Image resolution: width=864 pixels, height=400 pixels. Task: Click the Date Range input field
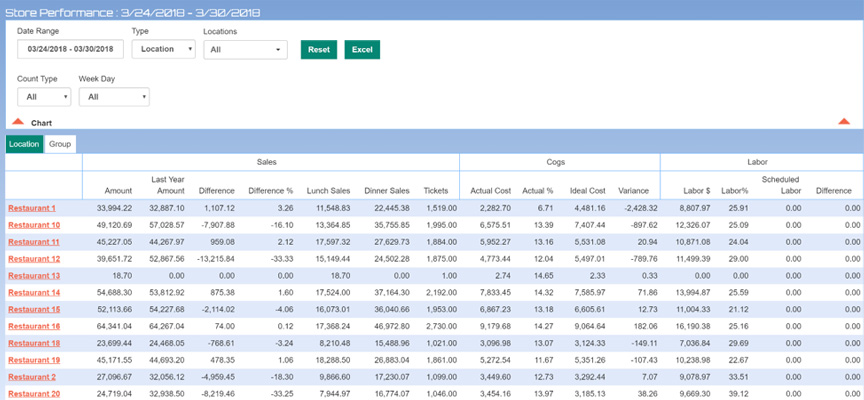point(70,49)
